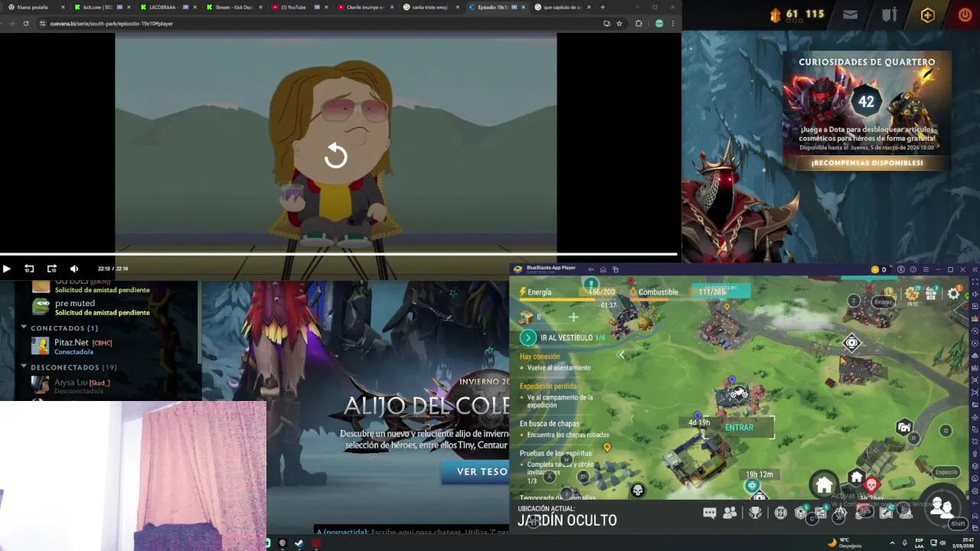This screenshot has width=980, height=551.
Task: Click the red power quit icon in Dota
Action: (x=965, y=15)
